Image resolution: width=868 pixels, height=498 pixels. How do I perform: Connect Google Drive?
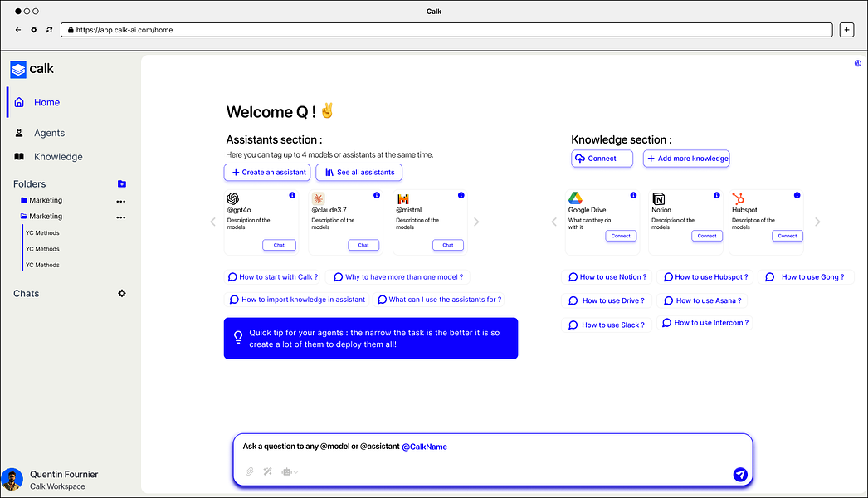(621, 236)
